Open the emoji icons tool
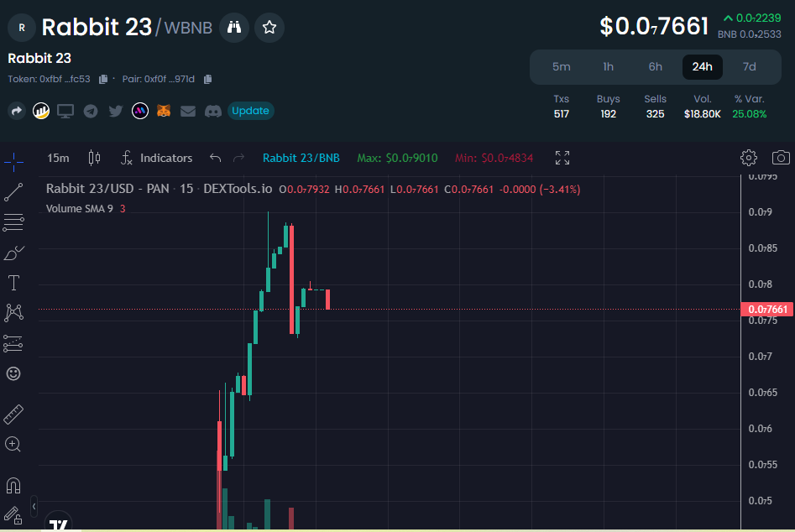 (x=13, y=374)
